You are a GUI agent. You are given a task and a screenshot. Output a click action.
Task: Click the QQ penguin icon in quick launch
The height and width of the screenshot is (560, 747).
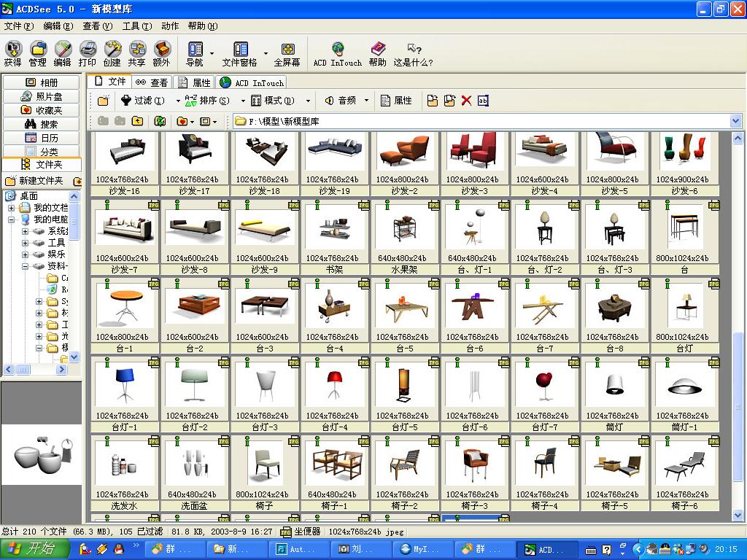pos(119,549)
